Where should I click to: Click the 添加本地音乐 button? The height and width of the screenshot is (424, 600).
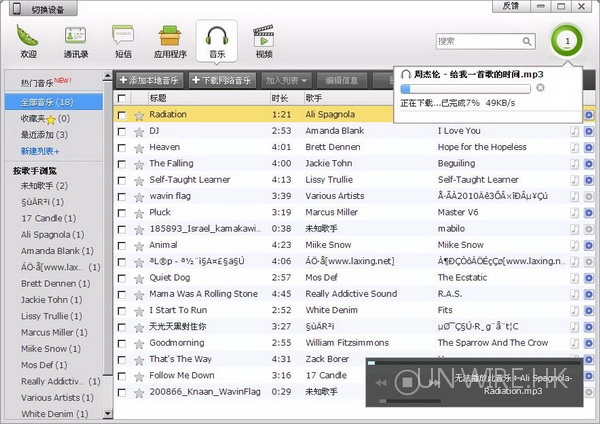(x=150, y=79)
